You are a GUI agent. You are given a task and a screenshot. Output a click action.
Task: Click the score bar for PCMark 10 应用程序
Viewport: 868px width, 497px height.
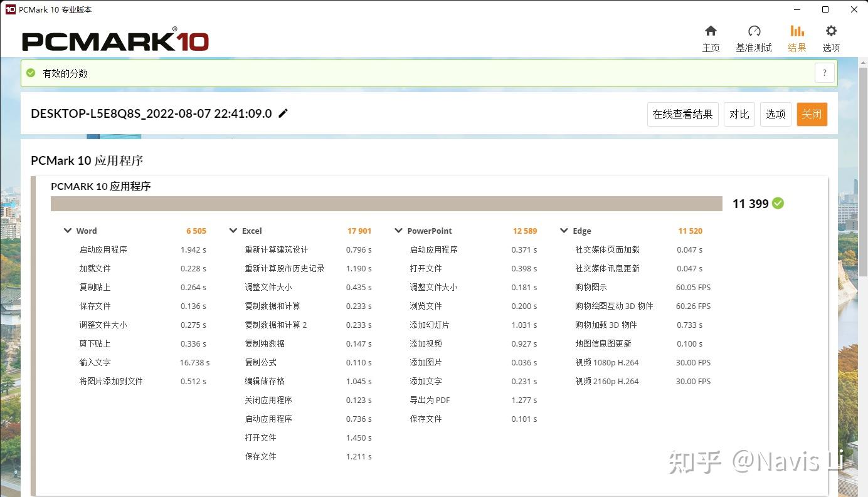(x=387, y=203)
